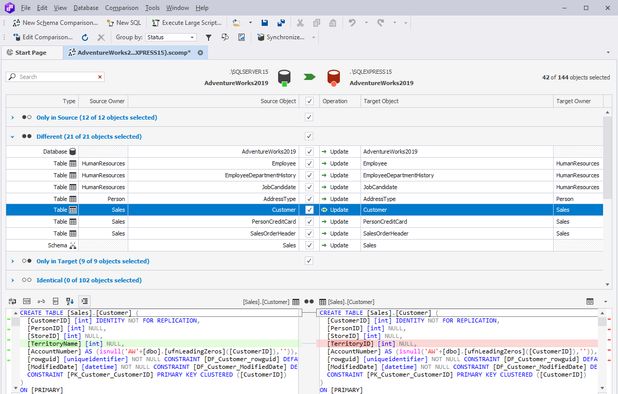The height and width of the screenshot is (394, 618).
Task: Refresh the schema comparison
Action: point(85,37)
